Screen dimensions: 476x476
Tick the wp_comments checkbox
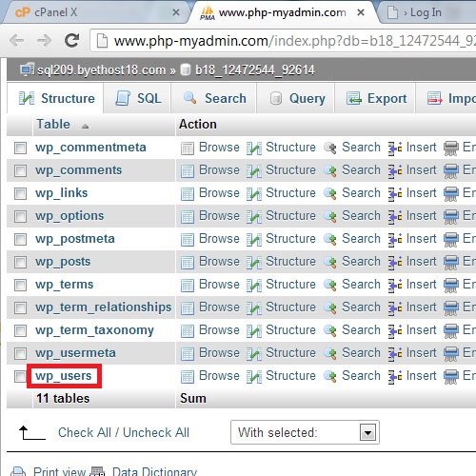click(x=20, y=170)
